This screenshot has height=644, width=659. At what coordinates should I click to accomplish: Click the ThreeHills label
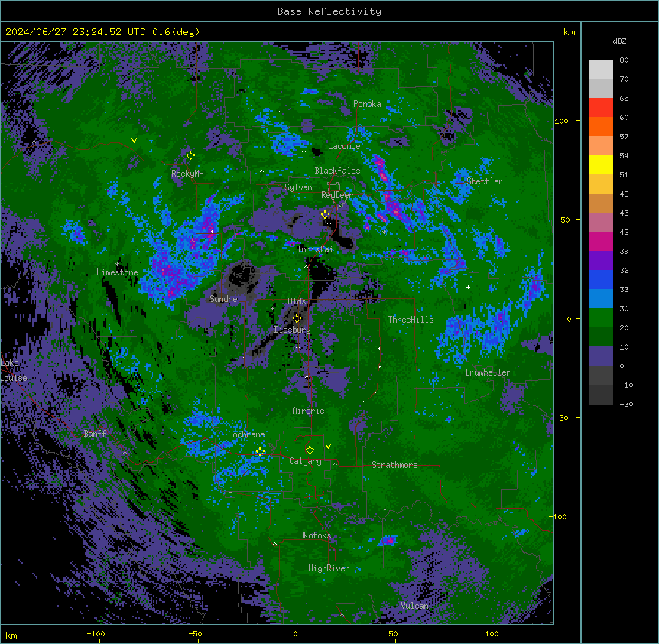tap(411, 320)
